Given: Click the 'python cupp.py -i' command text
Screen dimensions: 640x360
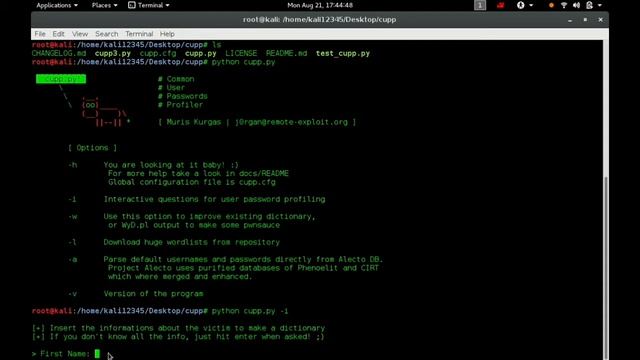Looking at the screenshot, I should pyautogui.click(x=250, y=311).
